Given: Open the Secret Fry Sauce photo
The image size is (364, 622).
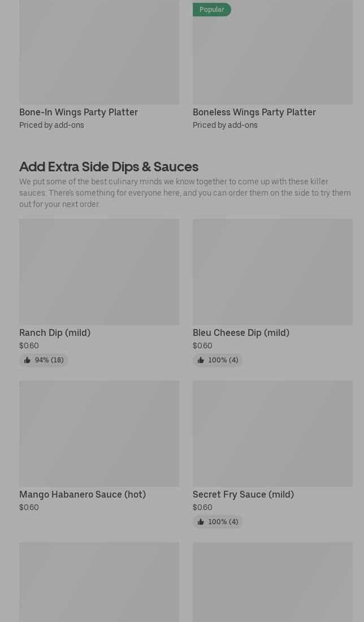Looking at the screenshot, I should click(272, 434).
